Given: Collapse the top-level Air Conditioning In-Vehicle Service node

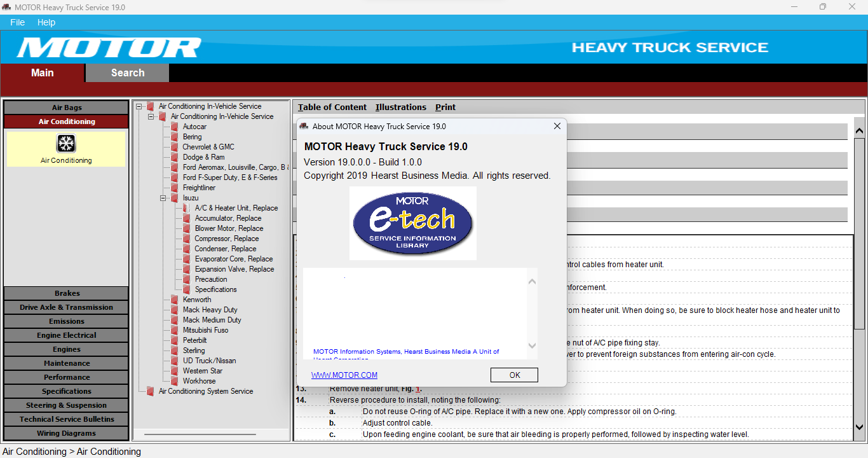Looking at the screenshot, I should point(139,106).
